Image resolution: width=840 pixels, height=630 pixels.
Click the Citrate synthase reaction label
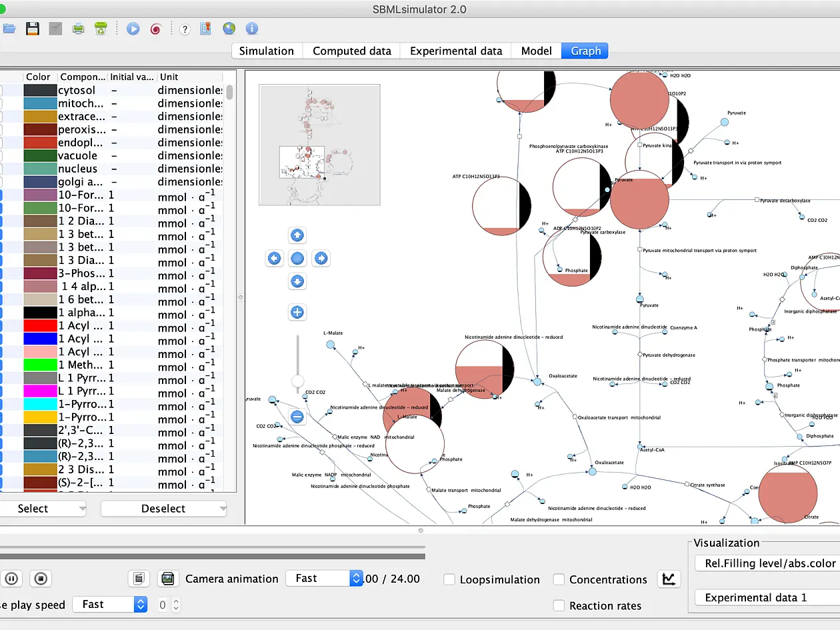click(x=707, y=485)
